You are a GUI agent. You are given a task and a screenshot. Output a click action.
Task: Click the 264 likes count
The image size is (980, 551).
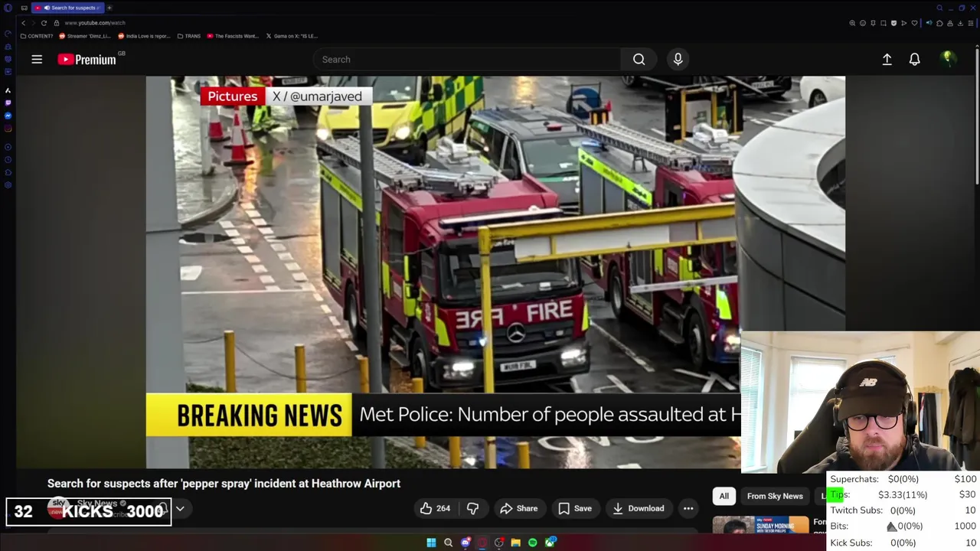[443, 508]
